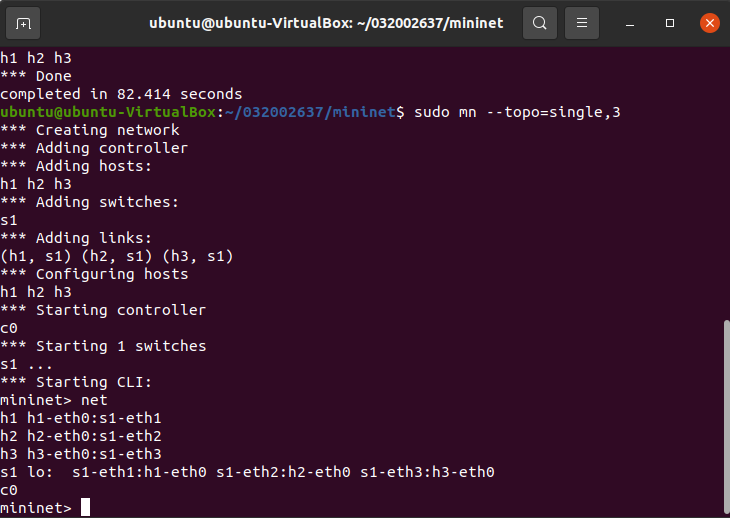Click 'completed in 82.414 seconds' text
The height and width of the screenshot is (518, 730).
pos(121,94)
